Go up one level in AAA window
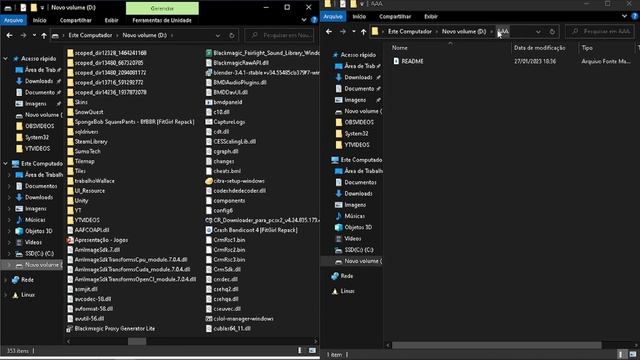 363,31
